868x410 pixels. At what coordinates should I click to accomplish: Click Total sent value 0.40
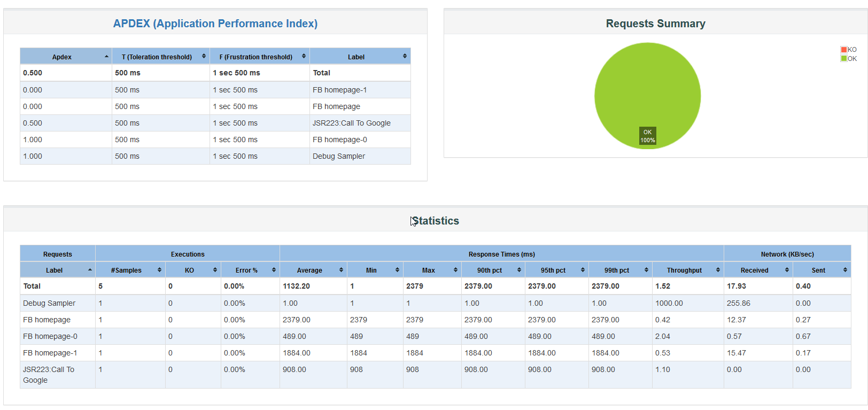pyautogui.click(x=803, y=286)
